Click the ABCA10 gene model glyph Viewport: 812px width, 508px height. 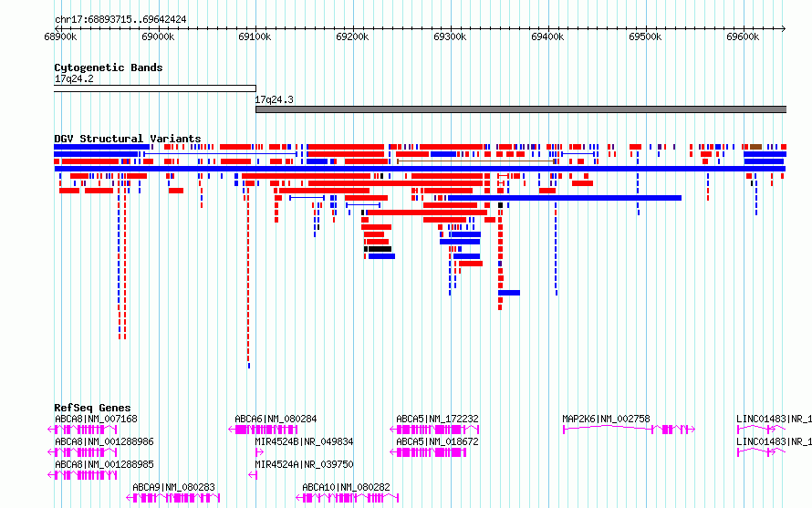click(348, 498)
